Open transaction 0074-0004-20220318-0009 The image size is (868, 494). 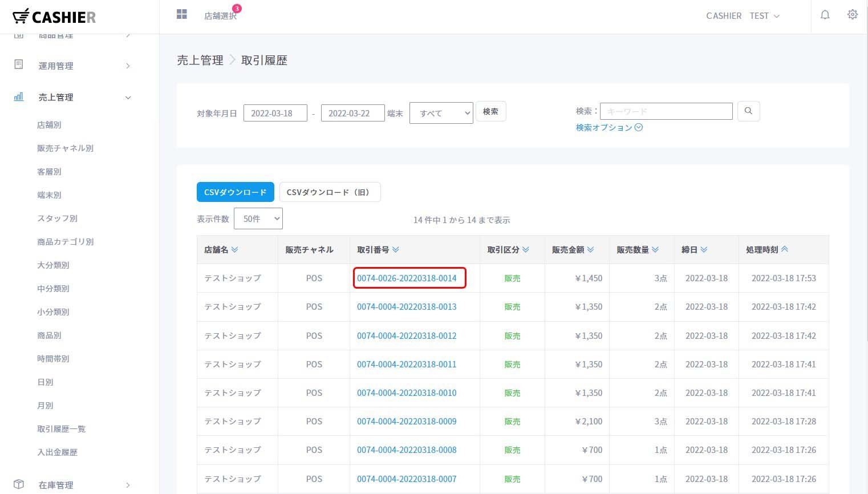click(x=407, y=421)
